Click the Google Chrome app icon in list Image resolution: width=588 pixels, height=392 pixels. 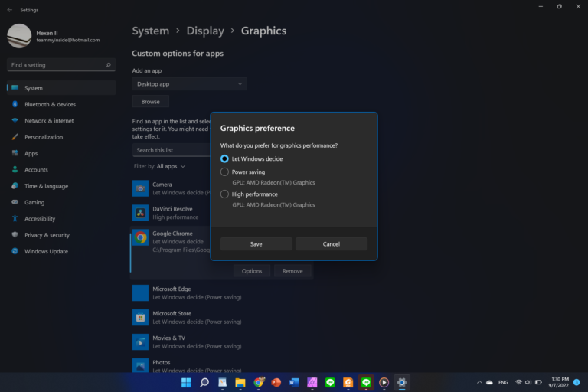tap(140, 237)
